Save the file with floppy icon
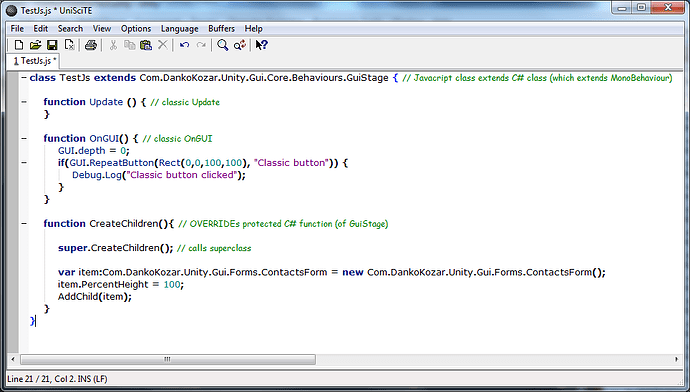The width and height of the screenshot is (690, 392). (x=52, y=45)
